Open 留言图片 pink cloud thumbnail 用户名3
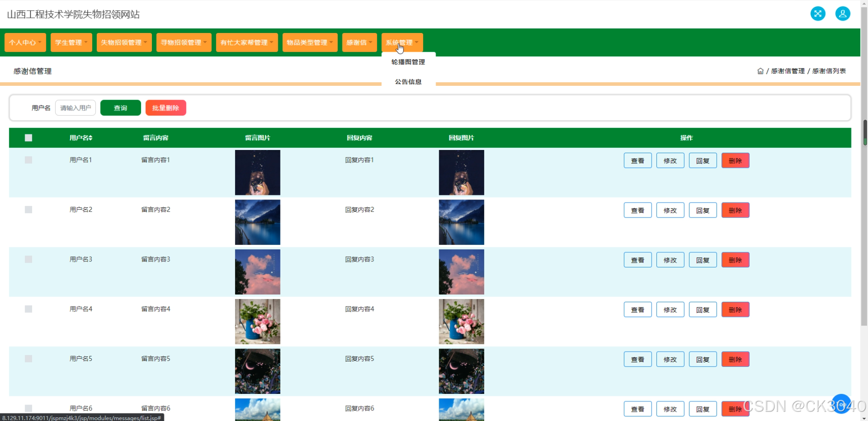This screenshot has width=868, height=421. [x=258, y=272]
